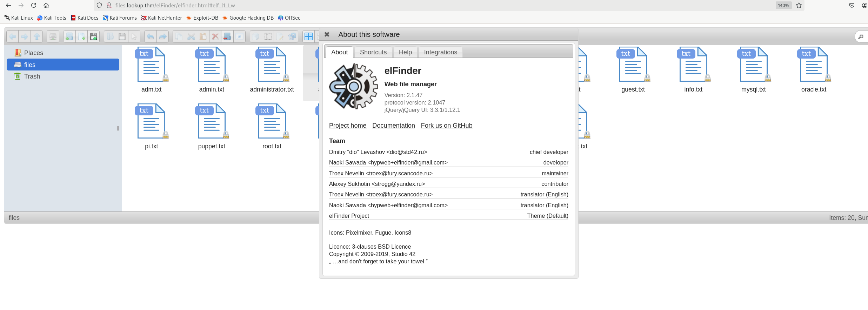Click the Upload files floppy icon

pos(94,36)
